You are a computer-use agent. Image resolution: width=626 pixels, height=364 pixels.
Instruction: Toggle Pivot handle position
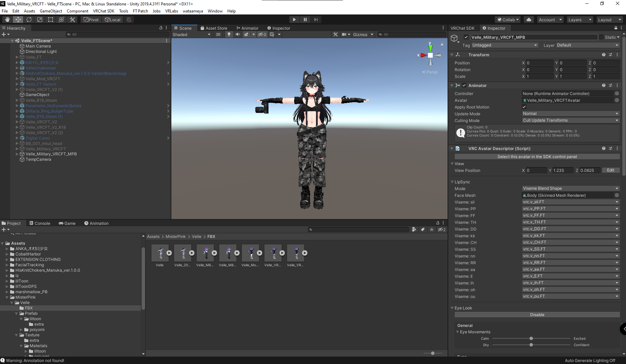click(x=91, y=20)
